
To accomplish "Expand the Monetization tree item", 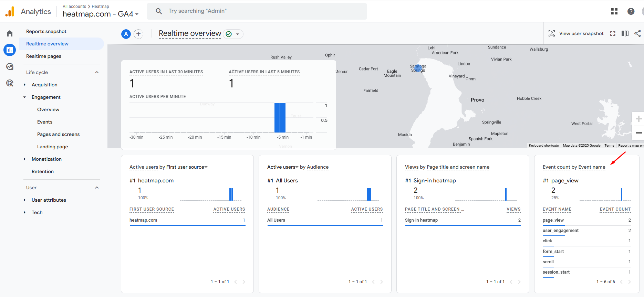I will tap(24, 159).
